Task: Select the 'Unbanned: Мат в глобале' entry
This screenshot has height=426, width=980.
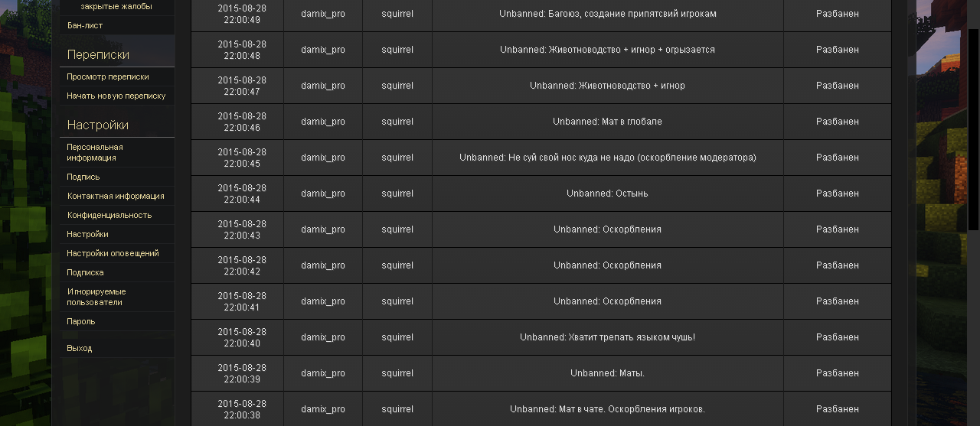Action: click(x=607, y=122)
